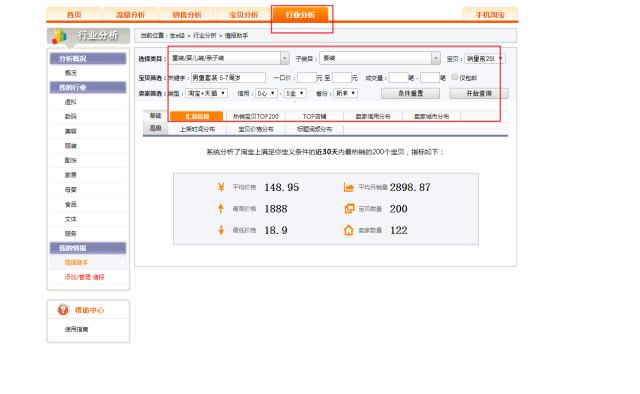Click the maximum 成交量 field
The width and height of the screenshot is (640, 394).
tap(430, 78)
